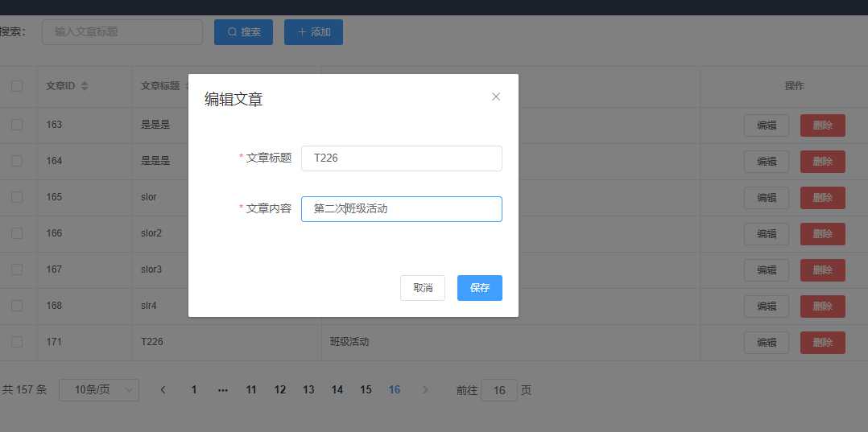Go to page 12

280,390
